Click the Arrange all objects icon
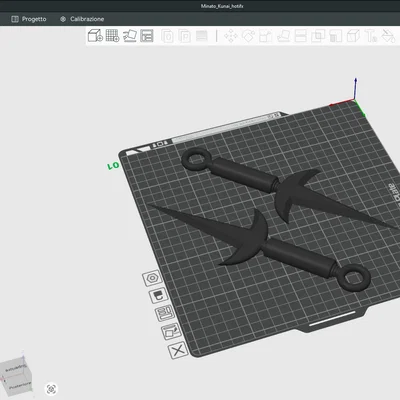400x400 pixels. click(147, 36)
